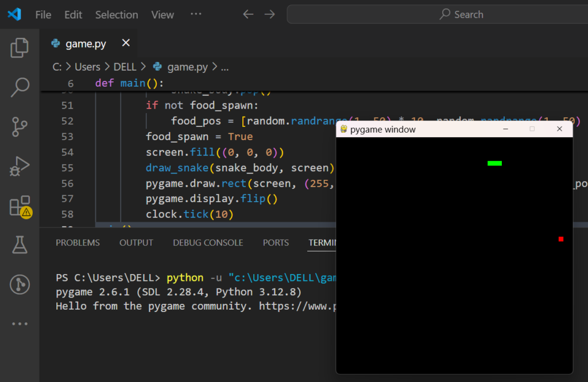The image size is (588, 382).
Task: Show additional views via activity bar ellipsis
Action: click(x=20, y=323)
